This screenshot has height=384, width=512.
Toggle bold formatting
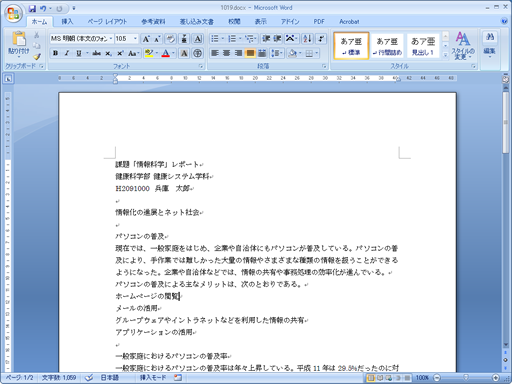click(x=56, y=53)
